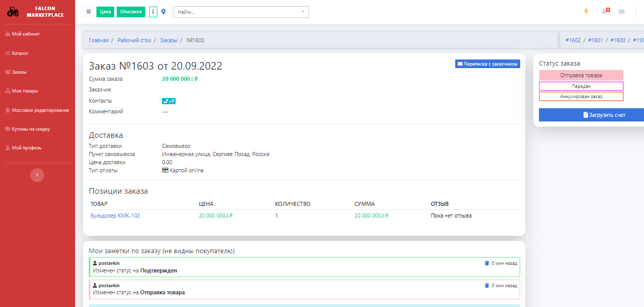Select the 'Передан' order status
This screenshot has width=644, height=307.
[581, 86]
